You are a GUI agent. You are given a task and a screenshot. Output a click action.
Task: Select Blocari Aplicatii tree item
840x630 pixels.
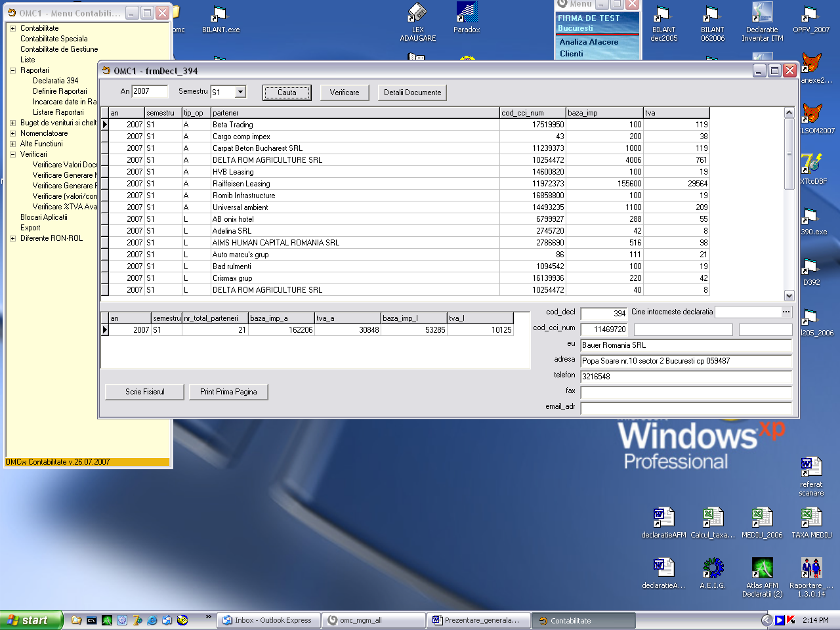click(43, 217)
